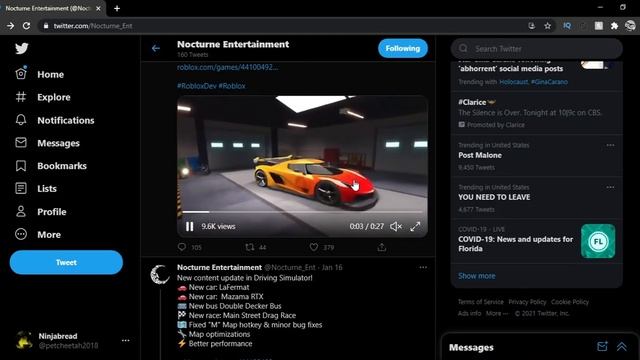Open the Explore page

coord(43,97)
